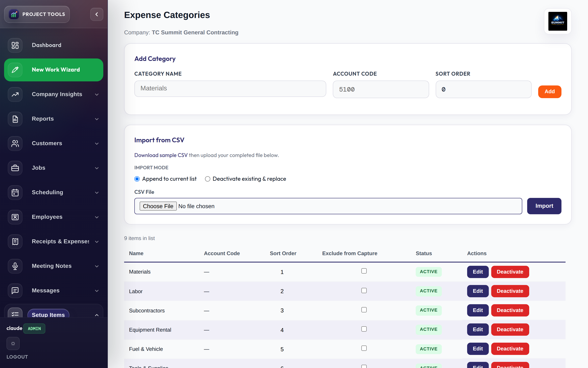This screenshot has width=588, height=368.
Task: Click the Company Insights trend icon
Action: (15, 94)
